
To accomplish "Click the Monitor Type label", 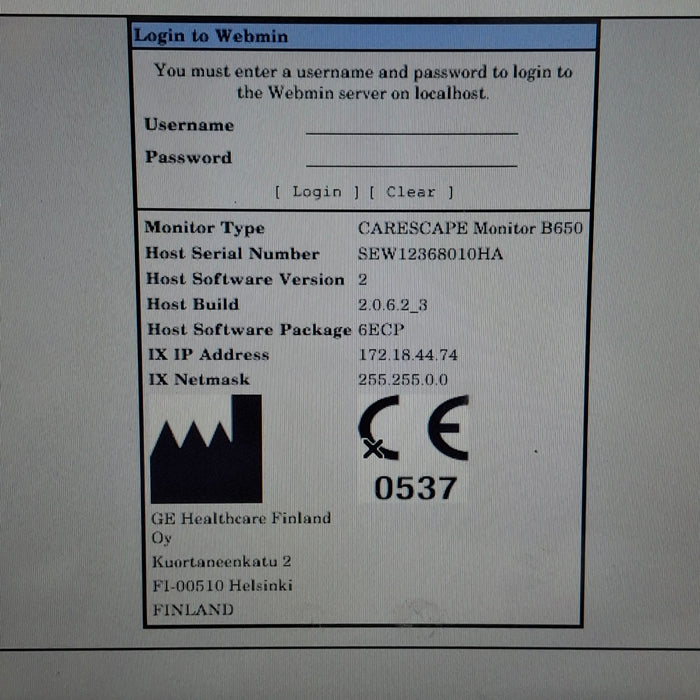I will coord(204,228).
